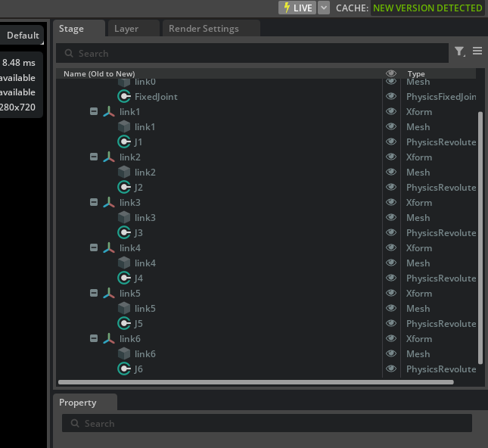Click the NEW VERSION DETECTED cache notice

(x=427, y=8)
